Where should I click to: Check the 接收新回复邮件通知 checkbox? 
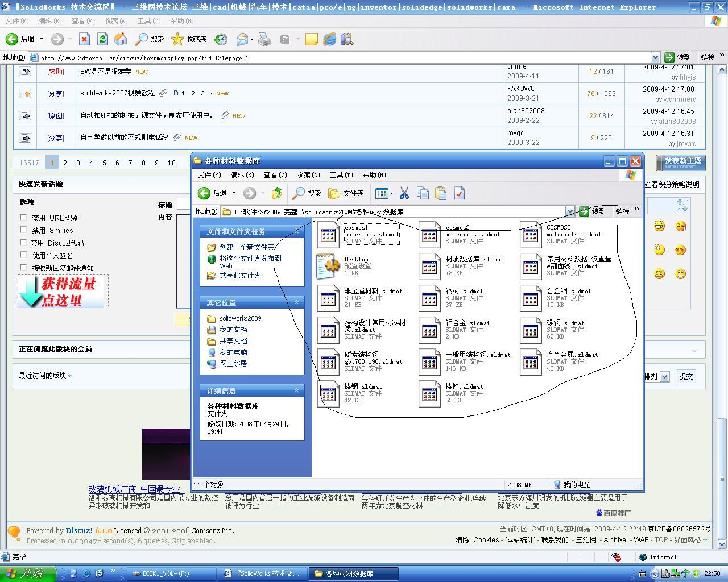23,267
